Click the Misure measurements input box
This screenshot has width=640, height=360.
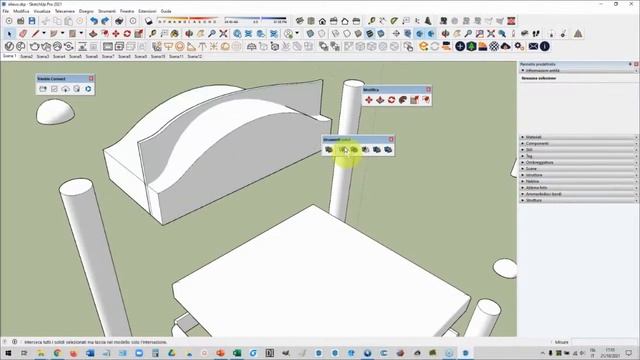(604, 342)
